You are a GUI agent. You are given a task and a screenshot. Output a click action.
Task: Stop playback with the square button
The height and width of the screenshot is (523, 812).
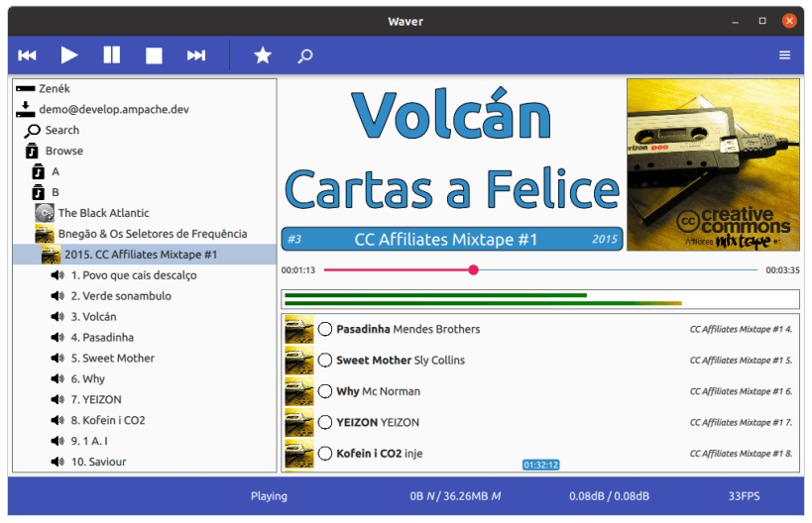pos(154,55)
